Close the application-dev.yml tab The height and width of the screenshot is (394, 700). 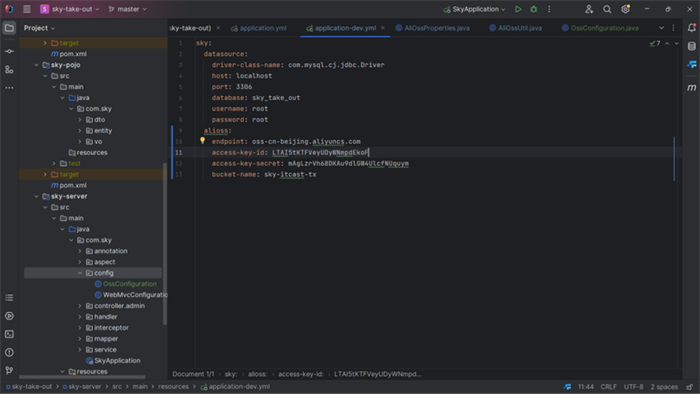point(383,28)
